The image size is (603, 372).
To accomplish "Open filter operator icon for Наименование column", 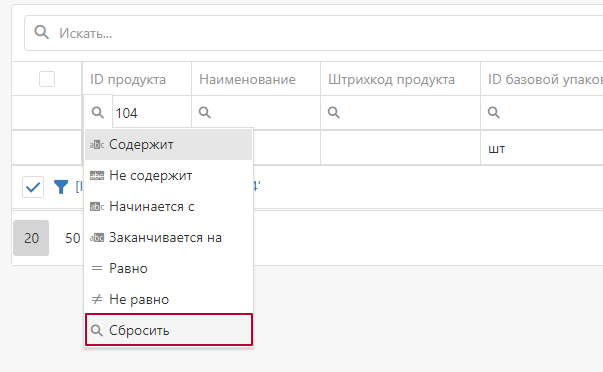I will click(205, 112).
